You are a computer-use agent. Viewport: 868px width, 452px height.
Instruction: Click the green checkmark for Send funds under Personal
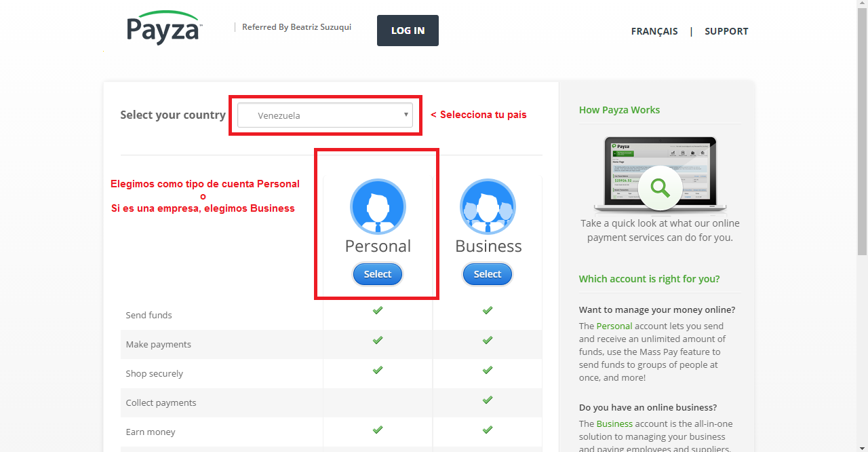tap(378, 311)
